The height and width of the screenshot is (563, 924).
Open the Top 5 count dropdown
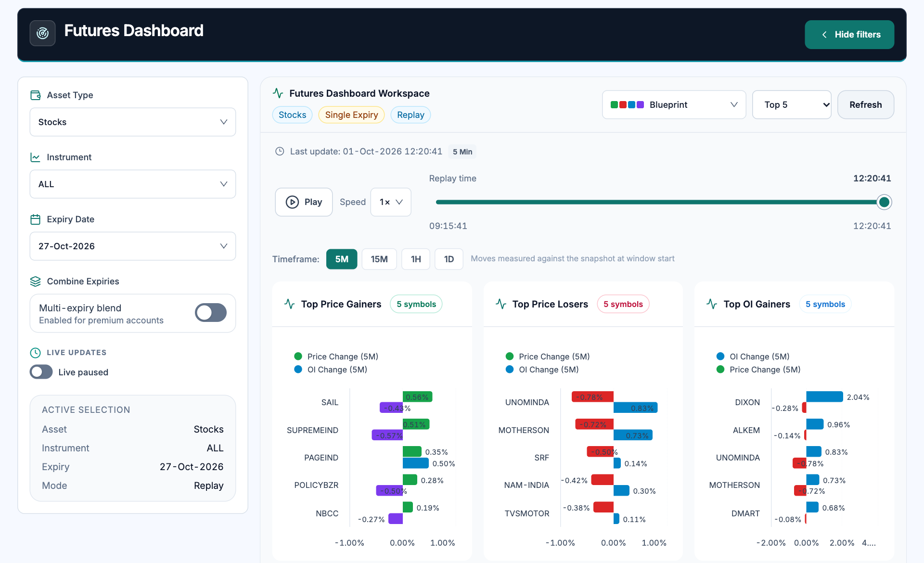(792, 105)
